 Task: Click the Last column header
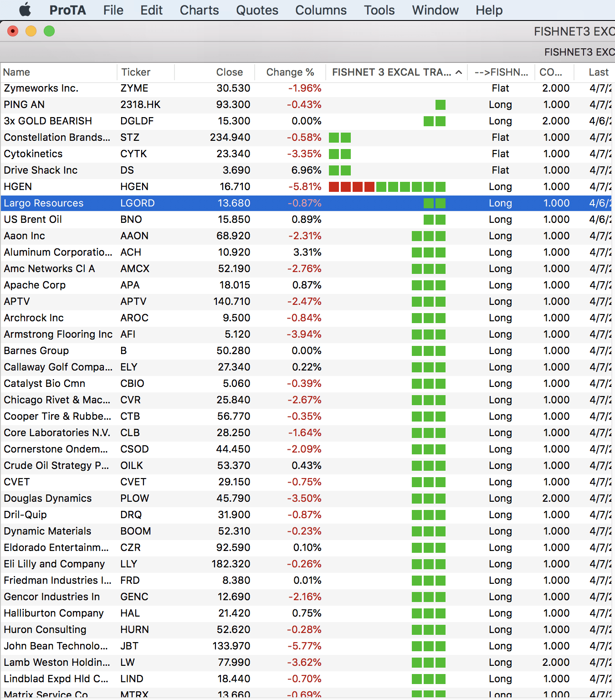click(x=595, y=72)
